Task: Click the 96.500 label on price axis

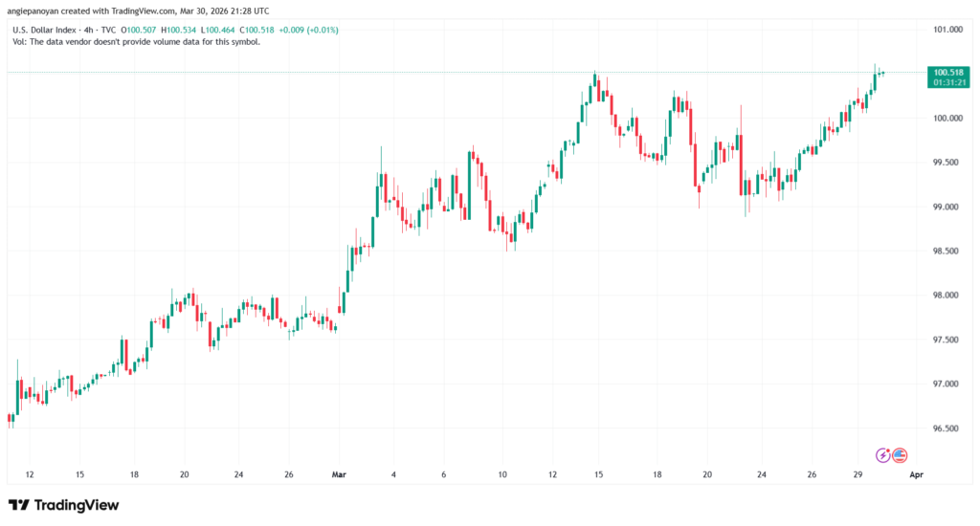Action: coord(947,428)
